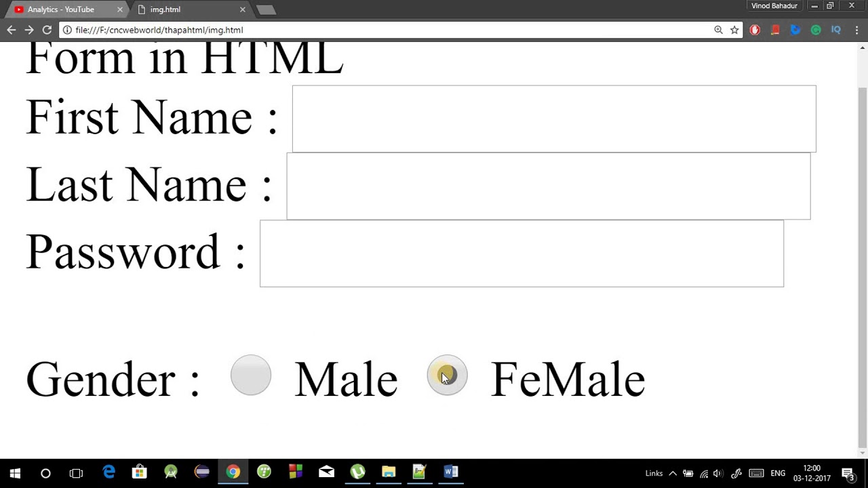
Task: Open the IQ extension icon
Action: [836, 30]
